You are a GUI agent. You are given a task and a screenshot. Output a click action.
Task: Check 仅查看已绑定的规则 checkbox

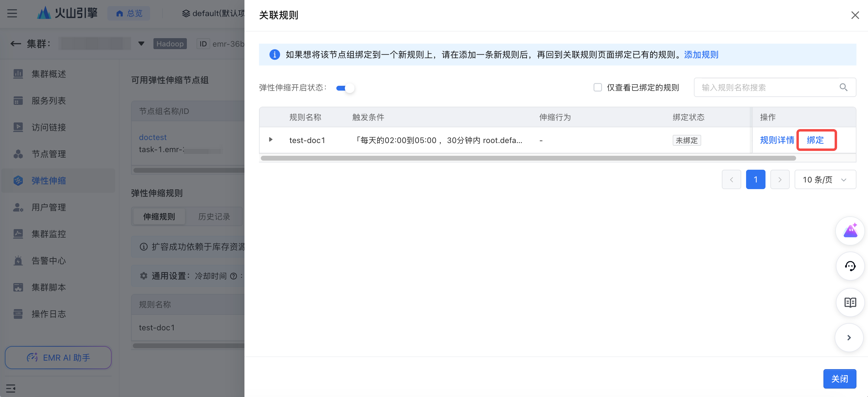tap(597, 87)
